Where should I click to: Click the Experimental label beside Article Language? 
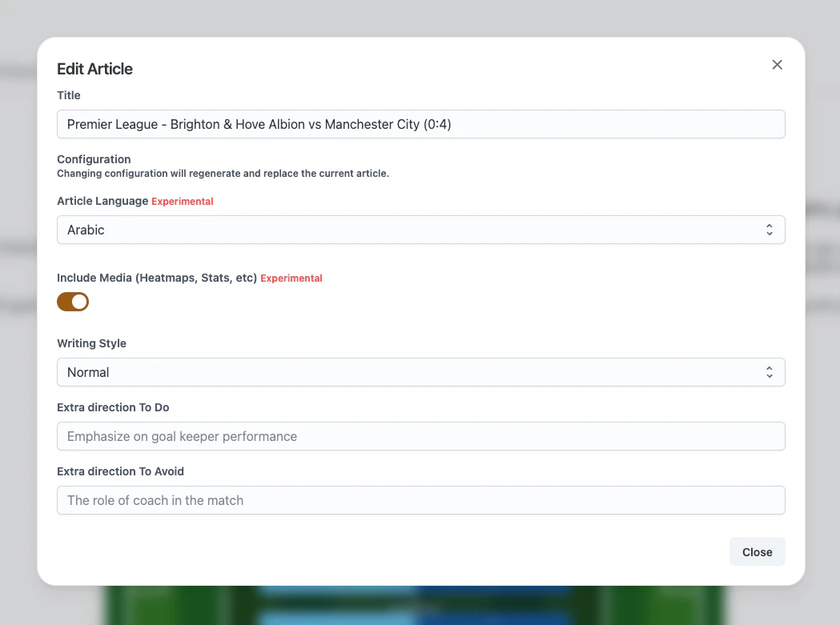[182, 201]
